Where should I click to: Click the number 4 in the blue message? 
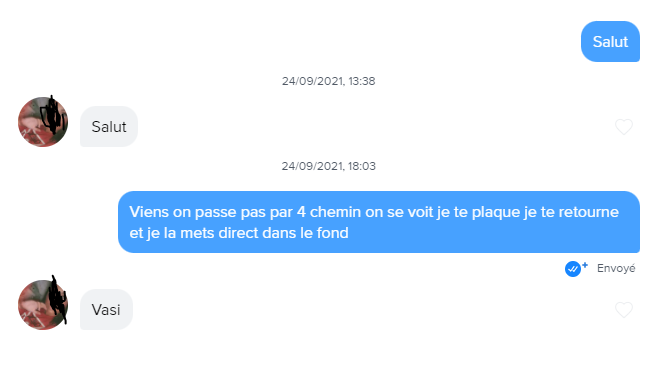[x=301, y=212]
